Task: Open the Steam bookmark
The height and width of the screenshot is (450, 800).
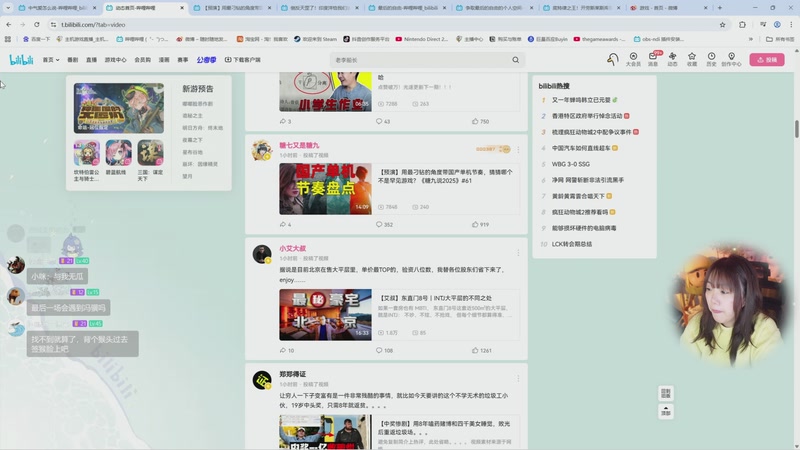Action: click(x=315, y=39)
